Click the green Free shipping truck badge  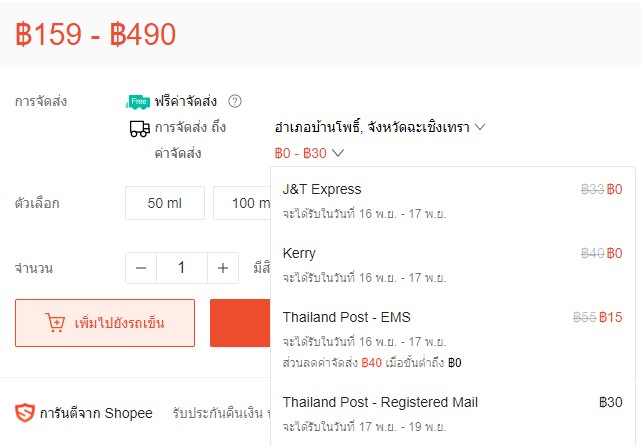point(138,101)
